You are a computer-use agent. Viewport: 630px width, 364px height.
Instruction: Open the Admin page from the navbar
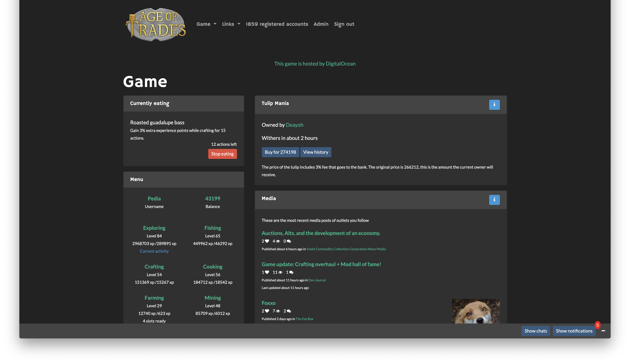click(x=321, y=24)
